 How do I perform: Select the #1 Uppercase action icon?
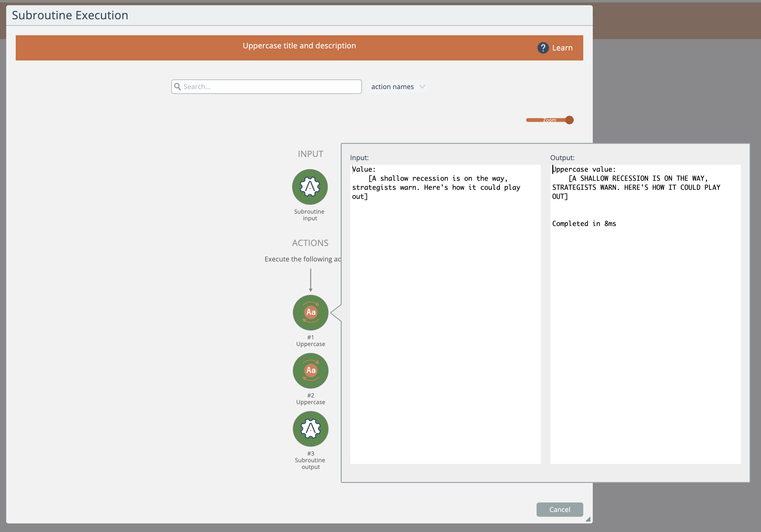(310, 312)
